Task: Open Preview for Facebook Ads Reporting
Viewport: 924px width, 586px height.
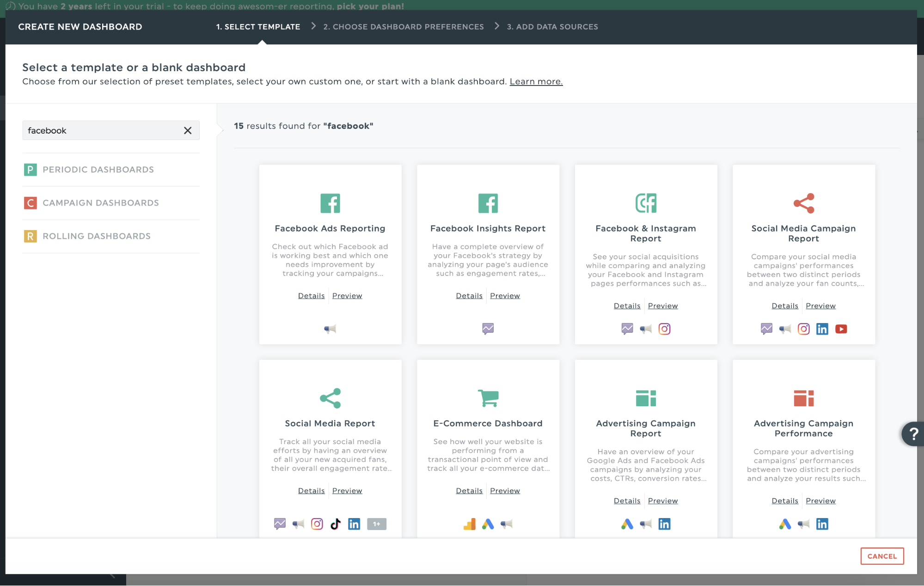Action: pyautogui.click(x=347, y=296)
